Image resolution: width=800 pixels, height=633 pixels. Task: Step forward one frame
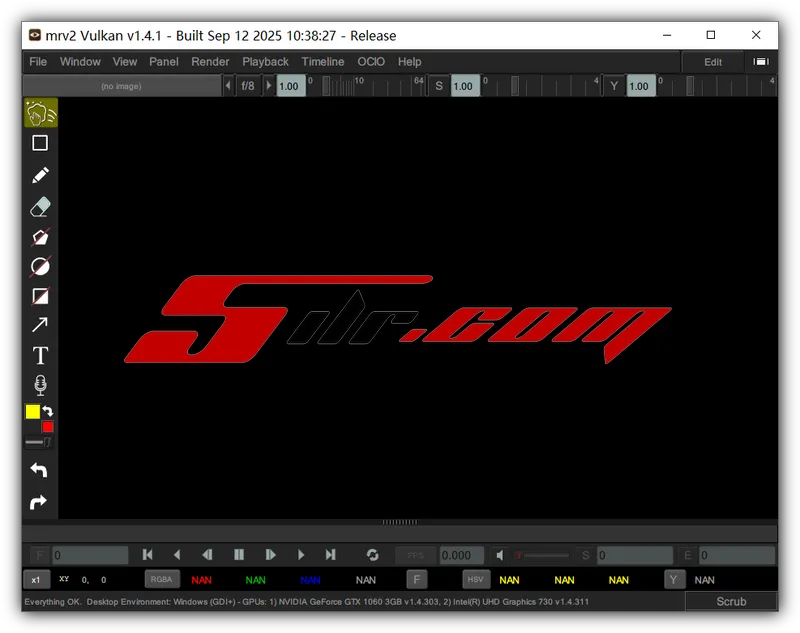tap(270, 554)
